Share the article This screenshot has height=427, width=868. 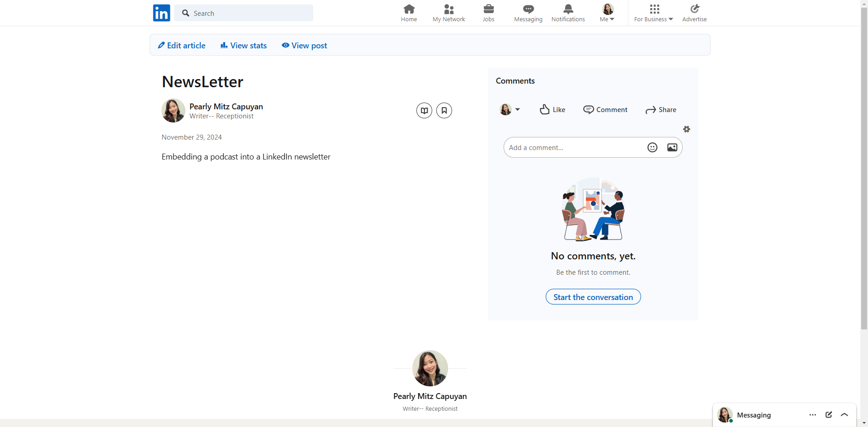pos(661,109)
